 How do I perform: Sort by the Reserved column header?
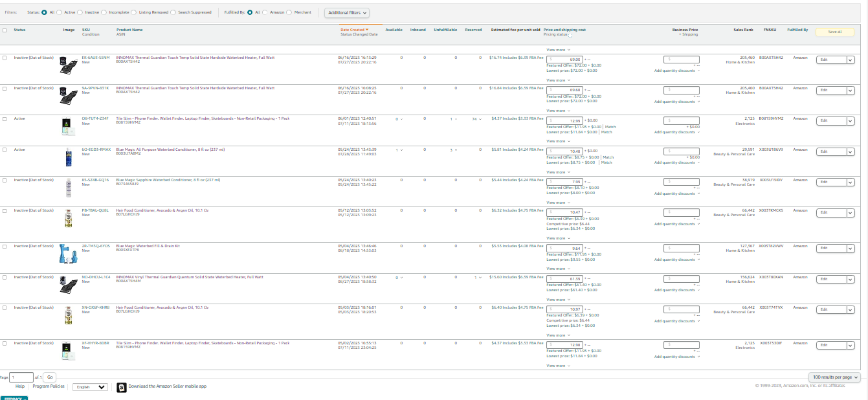click(x=473, y=30)
